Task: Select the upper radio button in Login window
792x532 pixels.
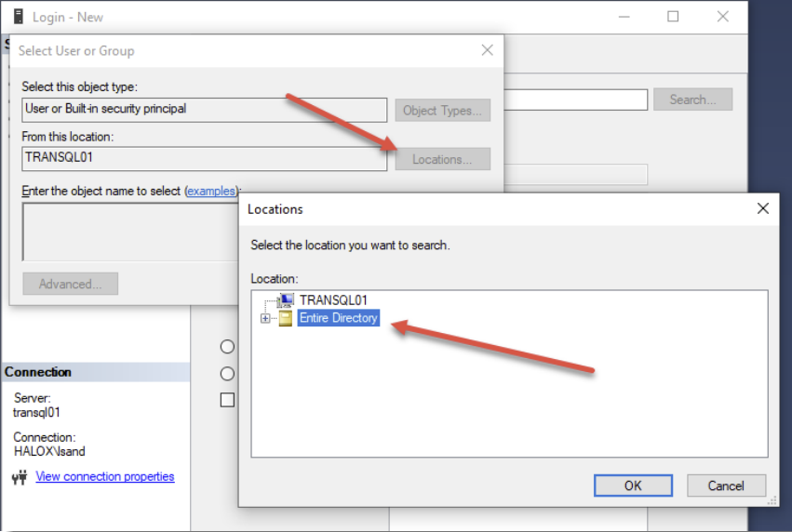Action: click(x=227, y=347)
